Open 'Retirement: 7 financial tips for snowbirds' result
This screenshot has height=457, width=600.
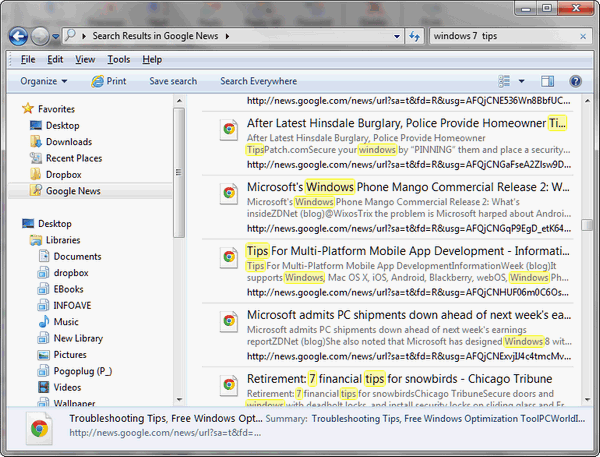tap(399, 379)
